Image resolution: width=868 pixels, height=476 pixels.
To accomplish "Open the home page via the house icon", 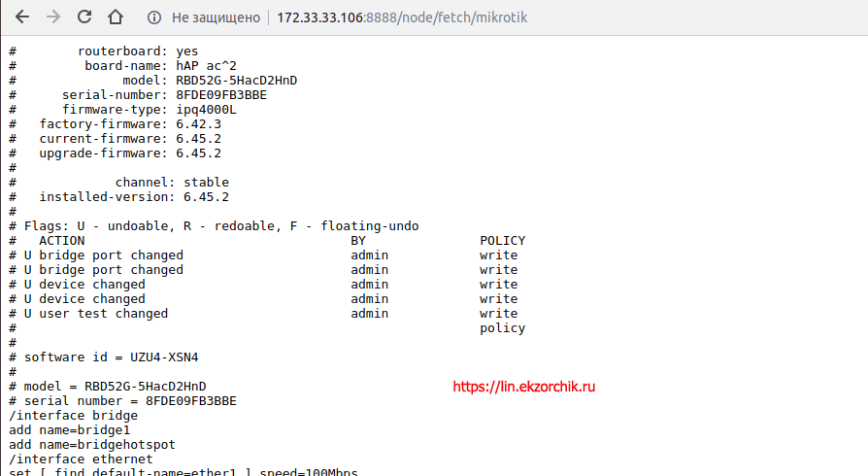I will (x=116, y=17).
